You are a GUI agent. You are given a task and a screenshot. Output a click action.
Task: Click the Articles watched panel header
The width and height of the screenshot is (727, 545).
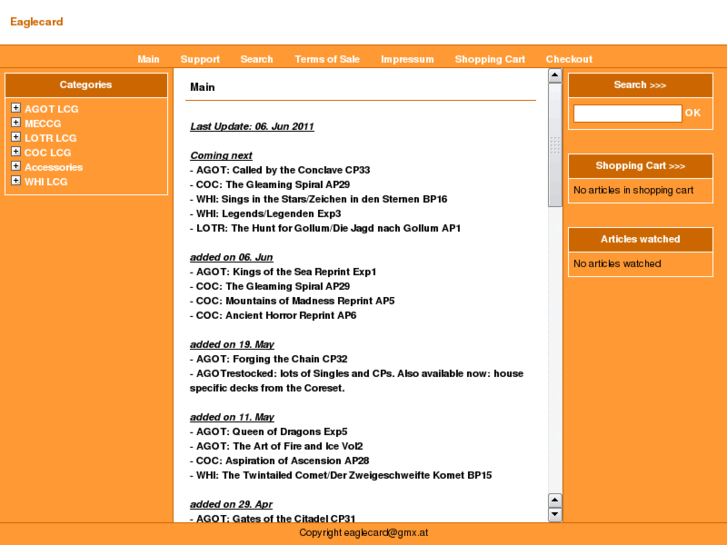pyautogui.click(x=640, y=239)
